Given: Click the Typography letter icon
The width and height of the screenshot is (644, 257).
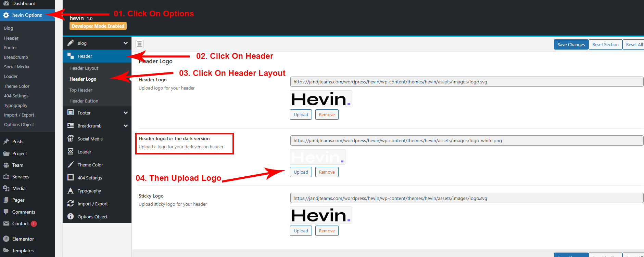Looking at the screenshot, I should [x=71, y=191].
